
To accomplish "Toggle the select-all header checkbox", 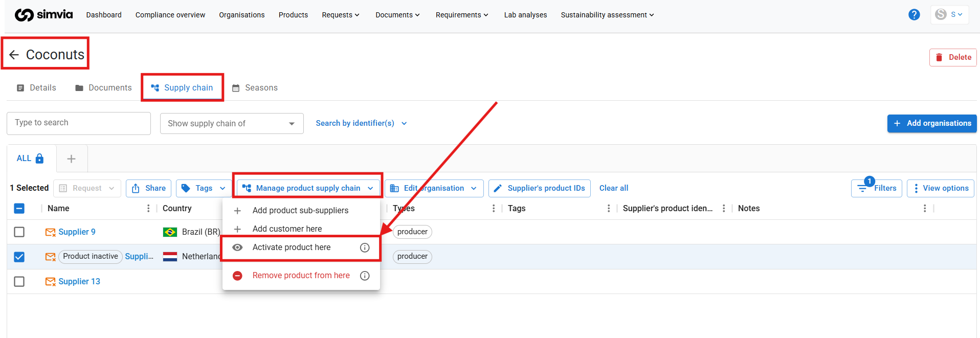I will [x=19, y=209].
